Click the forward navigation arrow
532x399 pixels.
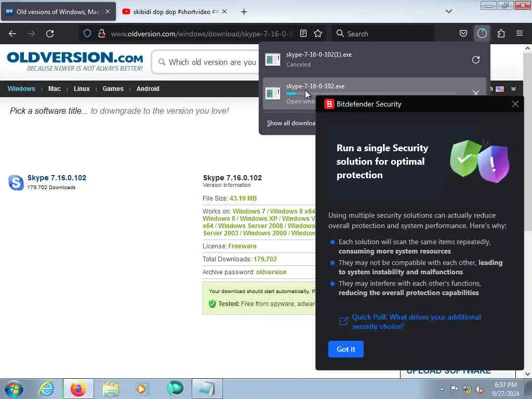(31, 34)
